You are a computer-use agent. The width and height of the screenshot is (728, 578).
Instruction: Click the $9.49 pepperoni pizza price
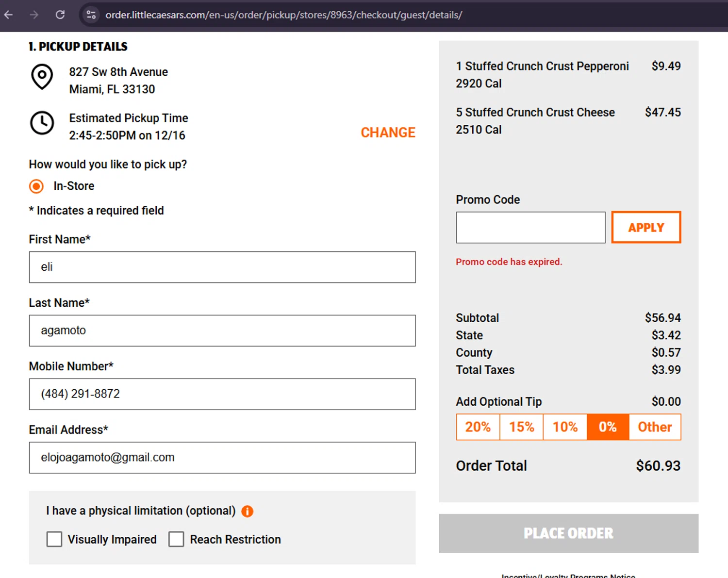pyautogui.click(x=666, y=66)
